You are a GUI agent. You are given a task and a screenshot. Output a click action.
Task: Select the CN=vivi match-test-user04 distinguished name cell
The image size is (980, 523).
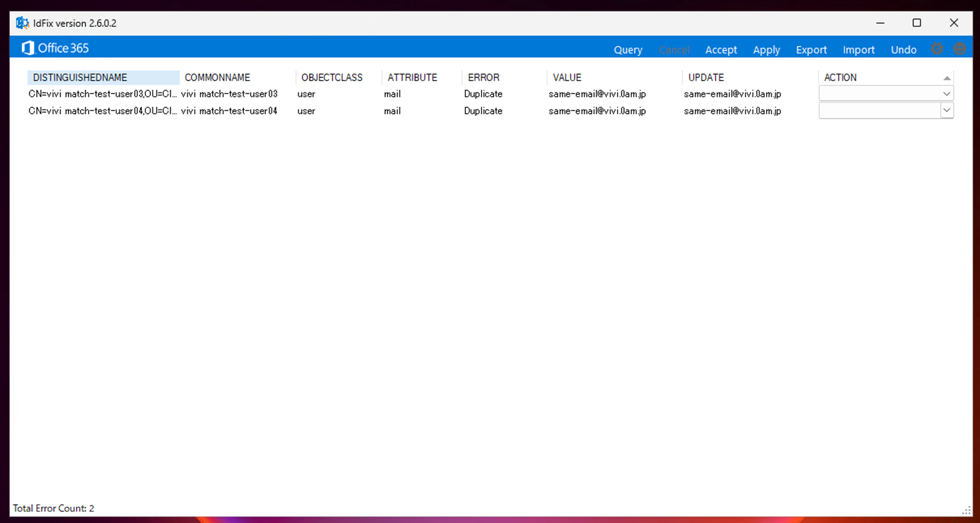(103, 110)
